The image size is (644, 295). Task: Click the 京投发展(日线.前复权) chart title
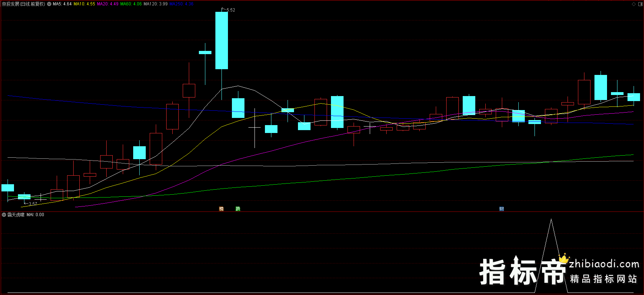pos(24,4)
